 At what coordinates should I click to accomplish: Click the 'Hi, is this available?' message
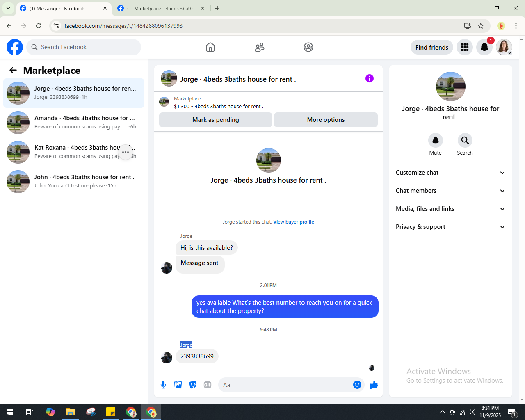207,248
